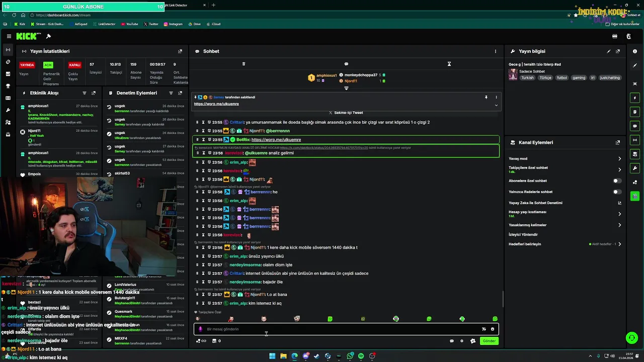The image size is (644, 362).
Task: Open the translate icon in message box
Action: [x=484, y=329]
